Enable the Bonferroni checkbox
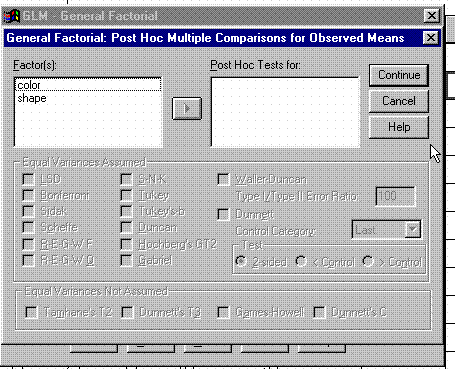The image size is (455, 369). [x=29, y=195]
